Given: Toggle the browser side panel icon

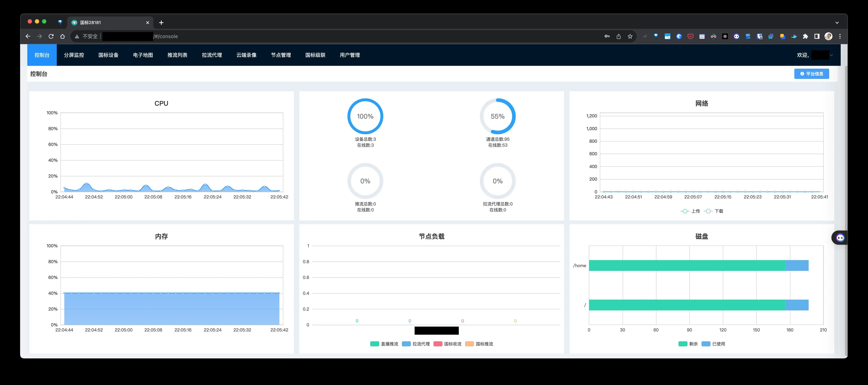Looking at the screenshot, I should [817, 36].
